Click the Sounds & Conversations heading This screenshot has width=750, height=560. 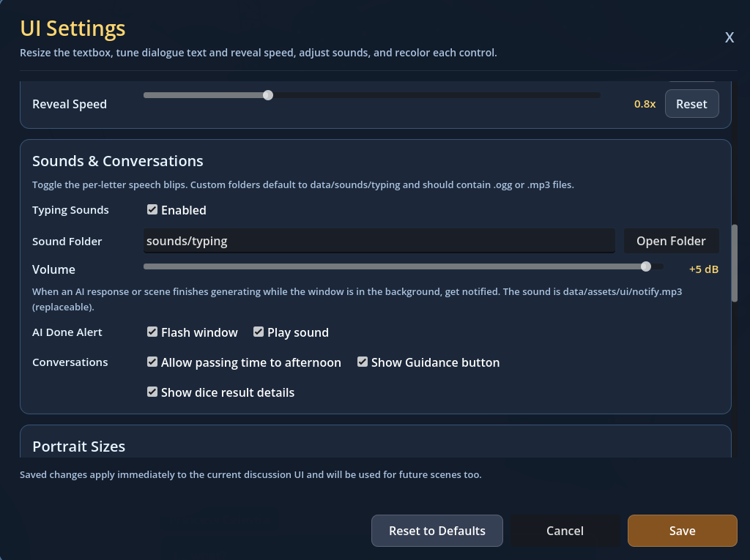[x=118, y=161]
